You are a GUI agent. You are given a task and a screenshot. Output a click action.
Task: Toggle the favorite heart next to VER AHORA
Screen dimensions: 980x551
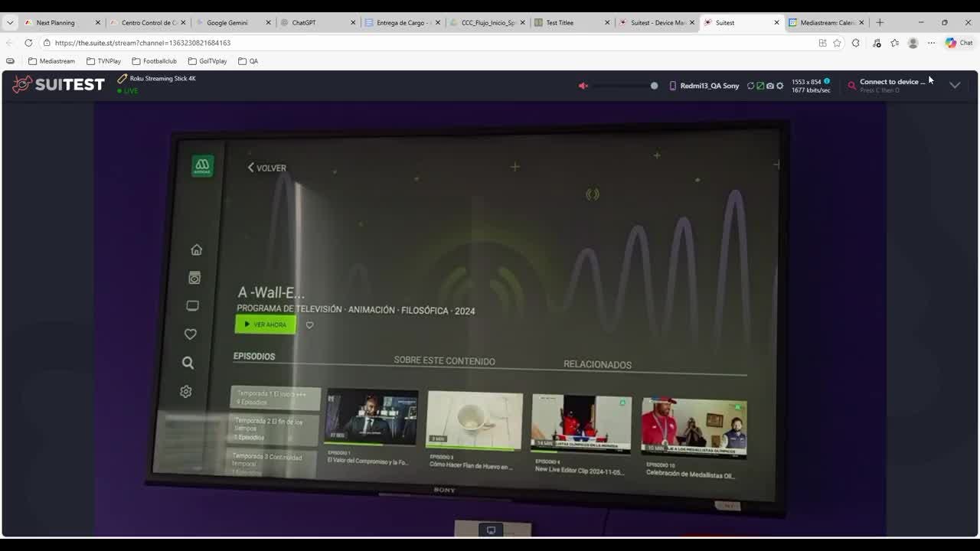coord(309,325)
